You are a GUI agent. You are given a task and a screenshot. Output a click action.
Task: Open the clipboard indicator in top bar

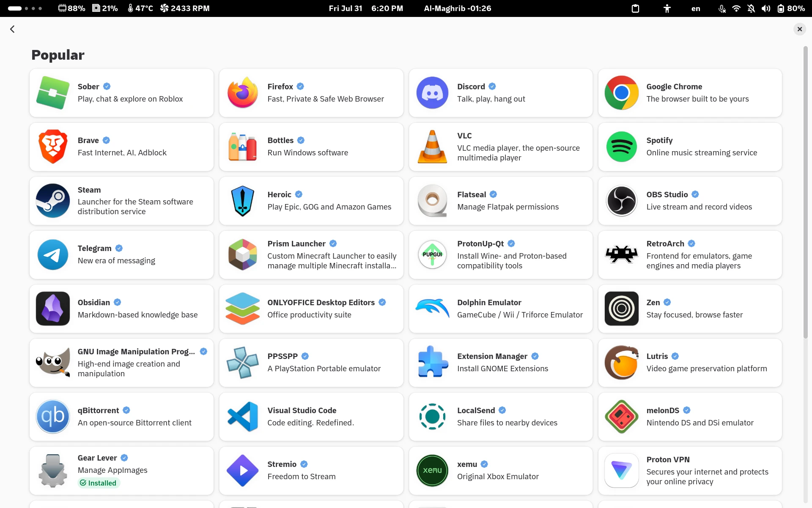point(635,8)
